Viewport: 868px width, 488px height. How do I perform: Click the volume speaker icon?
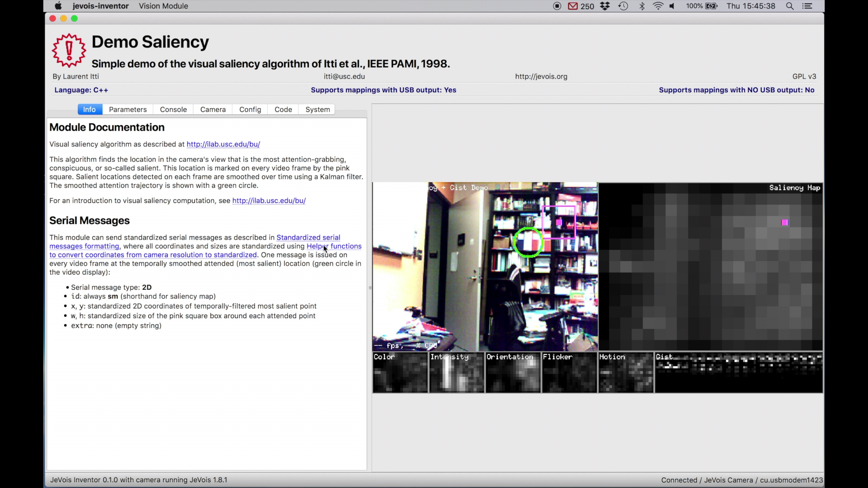coord(673,6)
